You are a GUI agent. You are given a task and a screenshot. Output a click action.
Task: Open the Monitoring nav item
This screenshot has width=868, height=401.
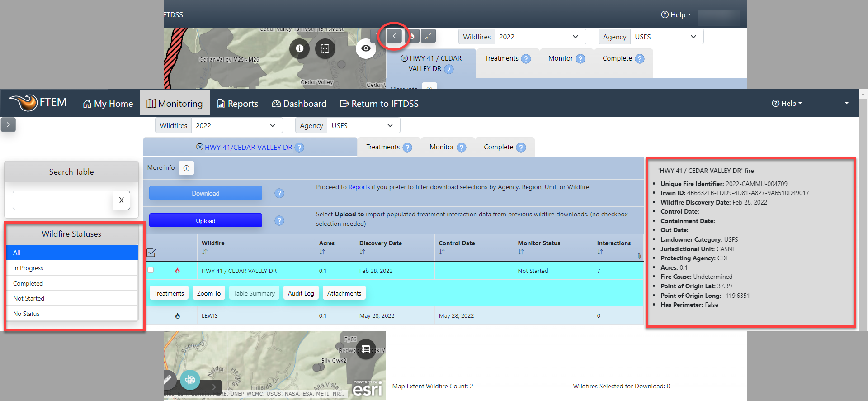175,104
